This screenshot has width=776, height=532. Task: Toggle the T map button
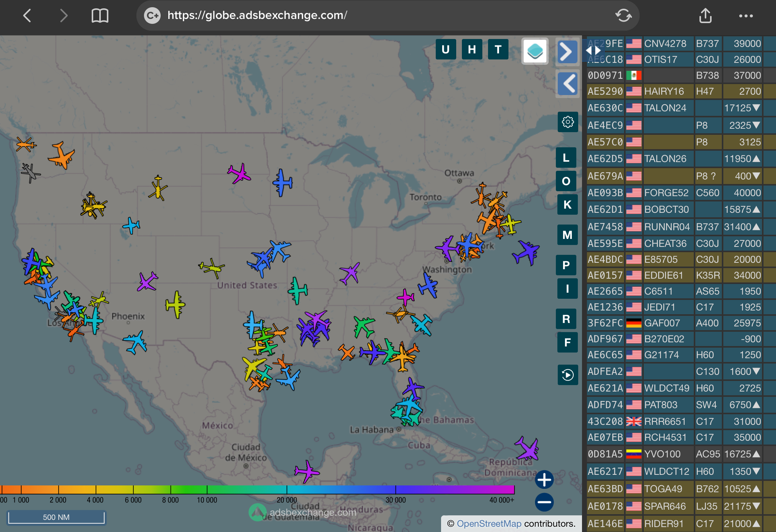[x=498, y=49]
